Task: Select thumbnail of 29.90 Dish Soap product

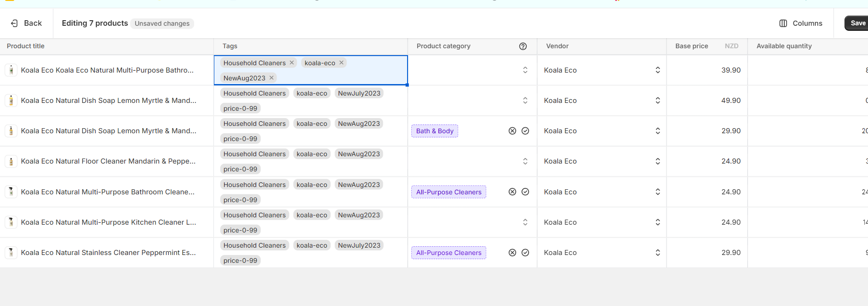Action: (x=11, y=131)
